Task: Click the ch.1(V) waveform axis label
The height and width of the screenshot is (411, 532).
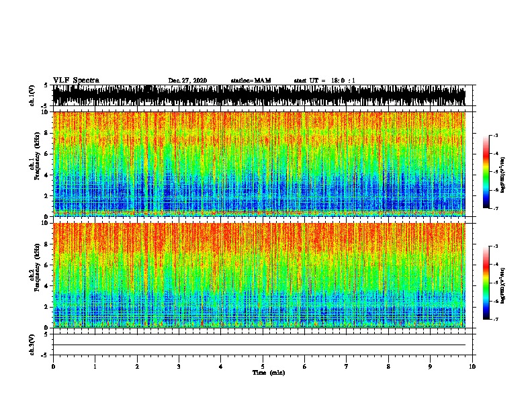Action: click(32, 95)
